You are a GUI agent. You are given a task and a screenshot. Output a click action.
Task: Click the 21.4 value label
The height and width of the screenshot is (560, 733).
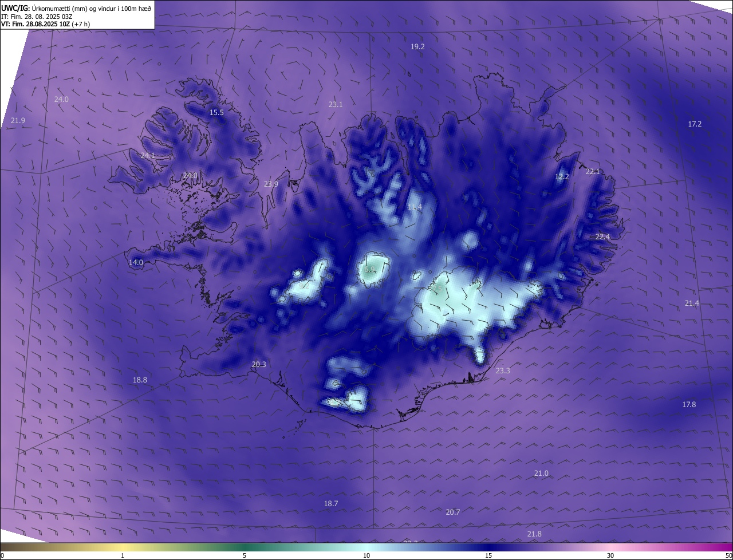click(692, 303)
